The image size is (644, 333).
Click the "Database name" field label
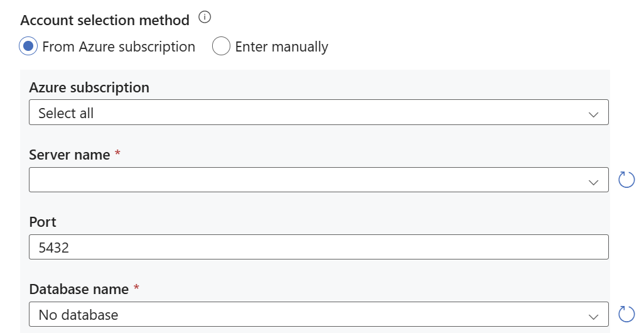79,289
